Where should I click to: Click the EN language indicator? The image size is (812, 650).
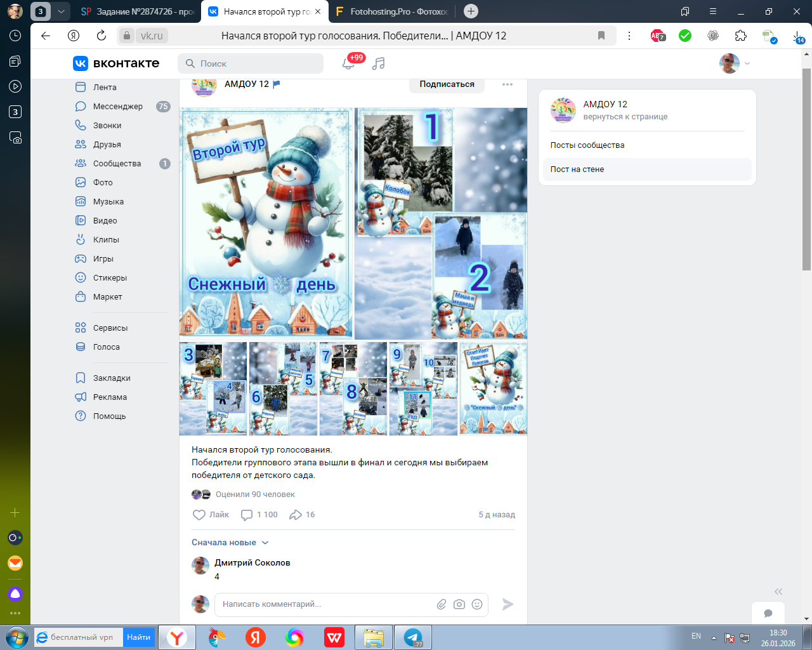pos(696,636)
